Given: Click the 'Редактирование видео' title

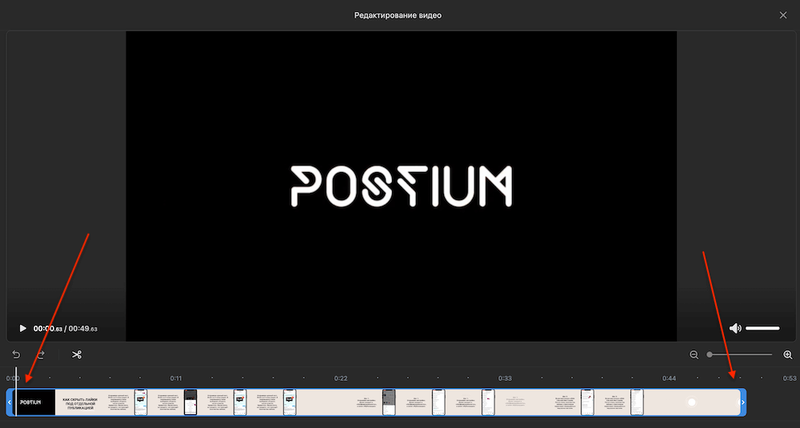Looking at the screenshot, I should [x=398, y=15].
